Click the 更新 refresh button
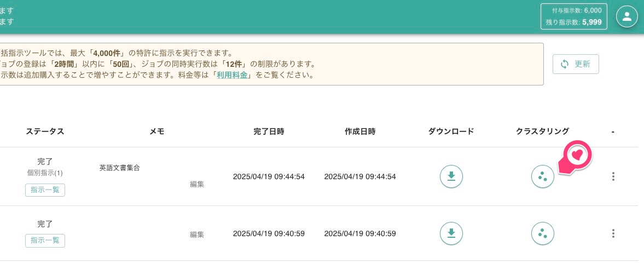This screenshot has height=263, width=644. click(x=576, y=64)
